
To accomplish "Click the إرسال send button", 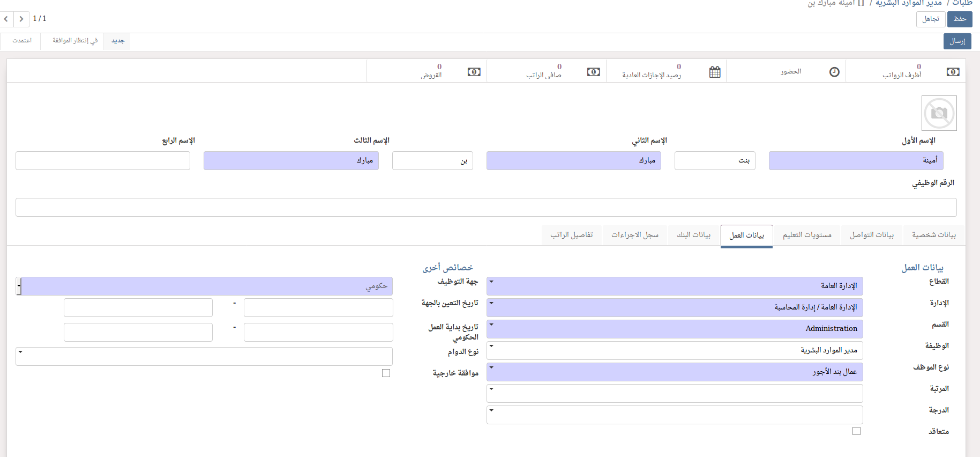I will [x=957, y=41].
